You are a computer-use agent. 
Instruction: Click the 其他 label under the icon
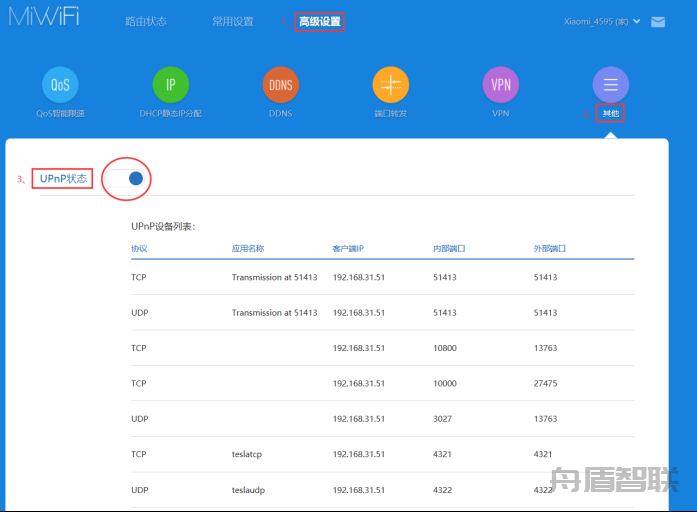[610, 114]
